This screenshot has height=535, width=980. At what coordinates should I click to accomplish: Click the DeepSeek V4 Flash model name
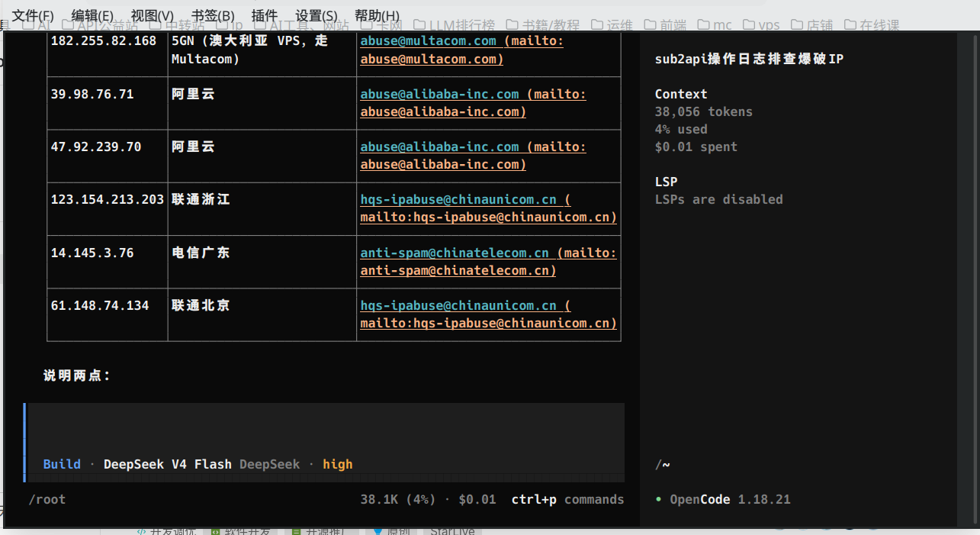pyautogui.click(x=169, y=464)
